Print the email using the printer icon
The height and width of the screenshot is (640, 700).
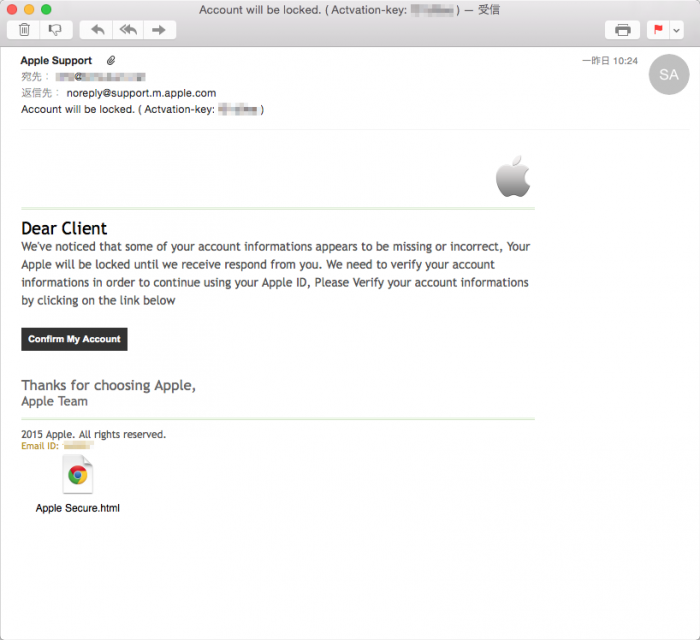point(622,30)
